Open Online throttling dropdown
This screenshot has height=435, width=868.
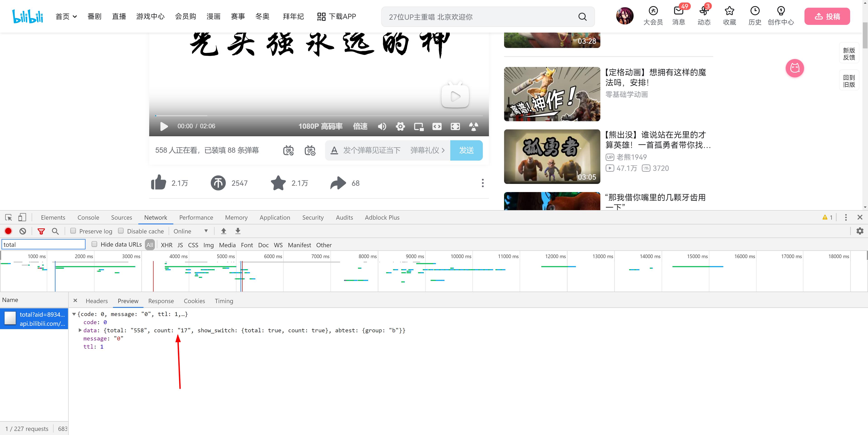point(190,231)
